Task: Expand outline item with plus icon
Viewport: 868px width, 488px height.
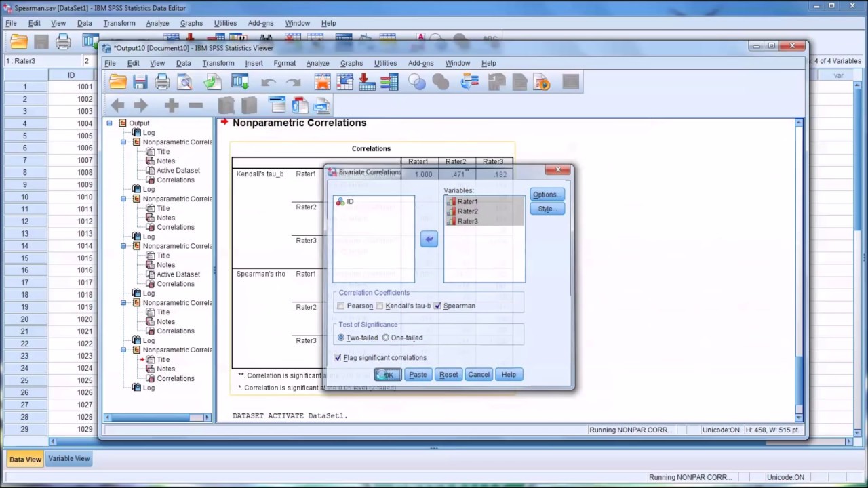Action: [x=171, y=105]
